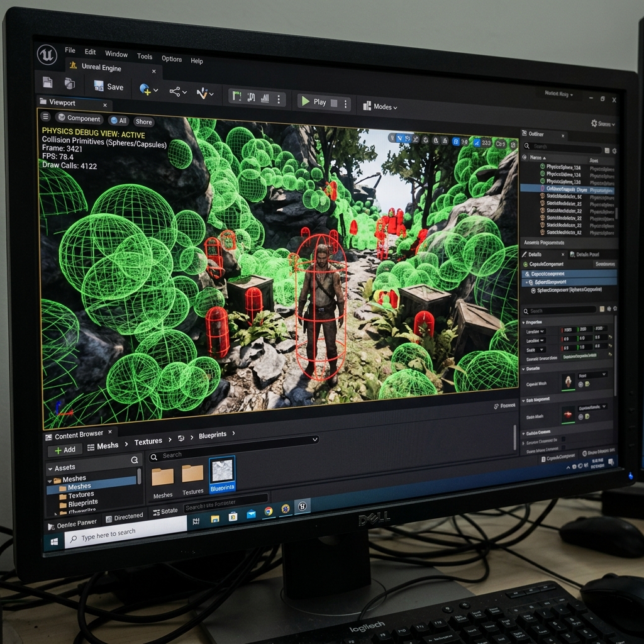The height and width of the screenshot is (644, 644).
Task: Open the Capsule Mesh asset dropdown
Action: [x=592, y=375]
